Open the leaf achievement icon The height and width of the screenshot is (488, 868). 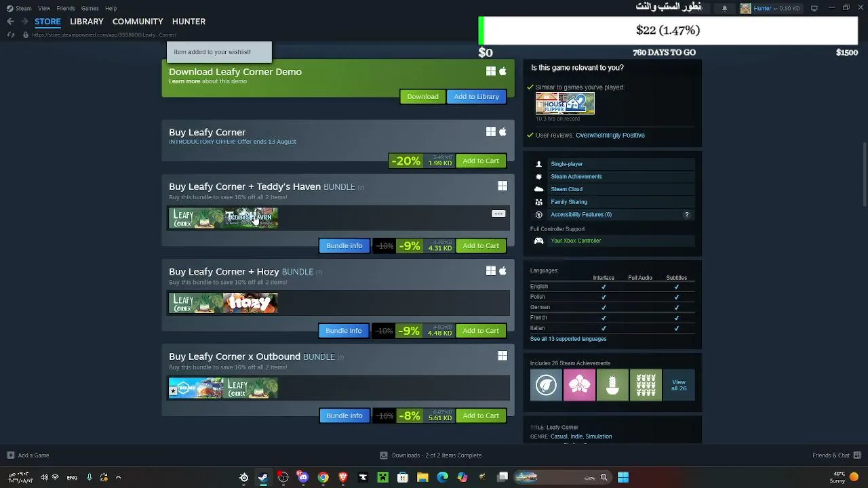546,385
